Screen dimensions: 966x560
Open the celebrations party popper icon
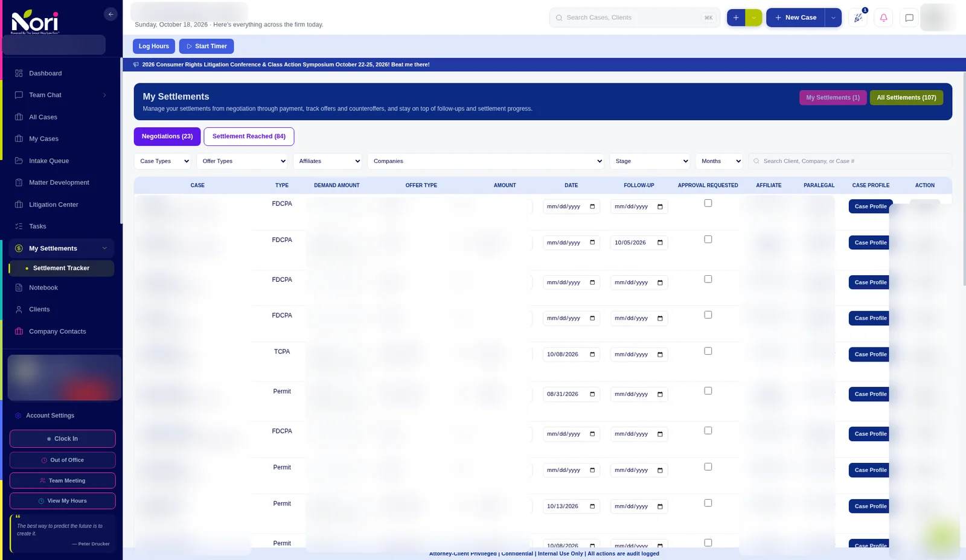tap(858, 17)
